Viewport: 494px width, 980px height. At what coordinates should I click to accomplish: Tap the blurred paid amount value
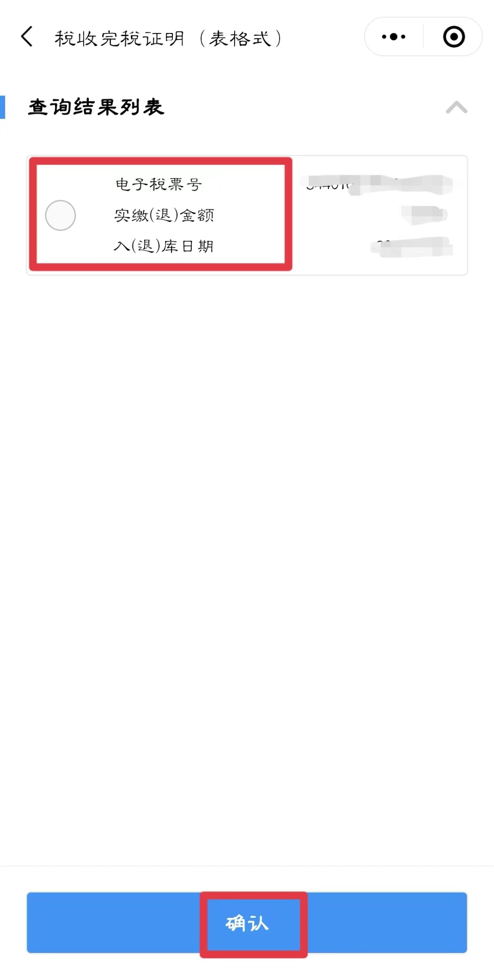[424, 215]
